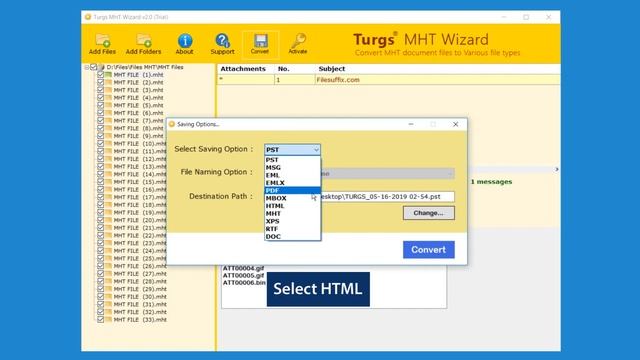The image size is (640, 360).
Task: Select HTML in the saving option list
Action: (292, 206)
